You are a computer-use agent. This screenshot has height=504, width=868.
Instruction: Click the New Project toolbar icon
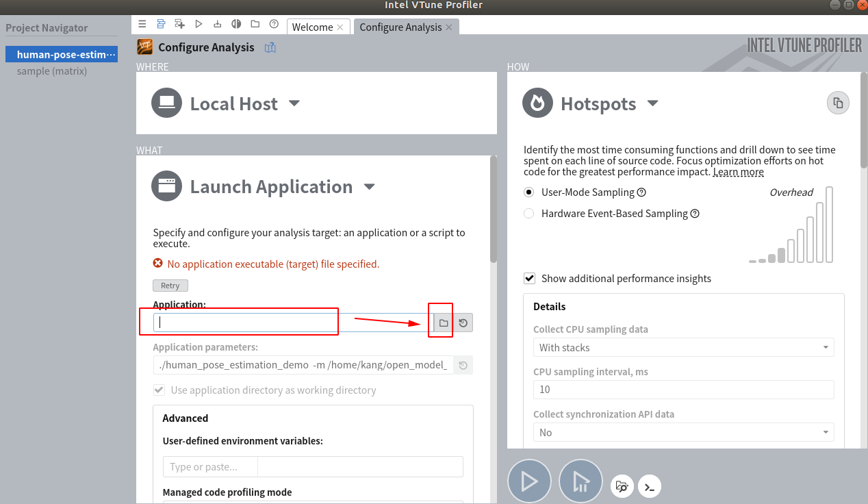coord(179,24)
